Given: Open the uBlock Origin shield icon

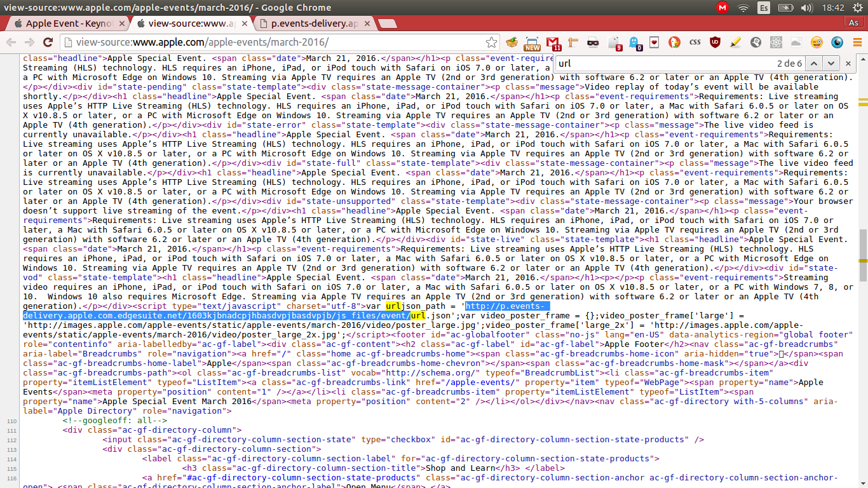Looking at the screenshot, I should click(715, 43).
